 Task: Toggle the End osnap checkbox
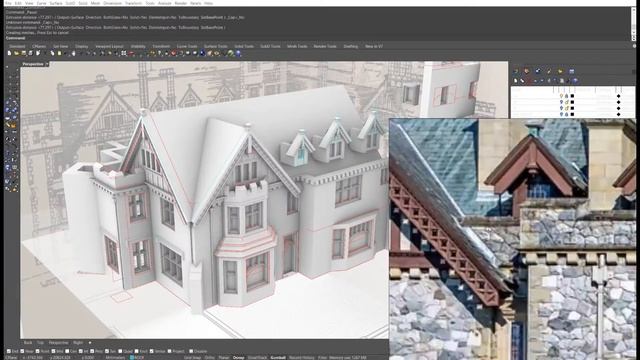(9, 351)
